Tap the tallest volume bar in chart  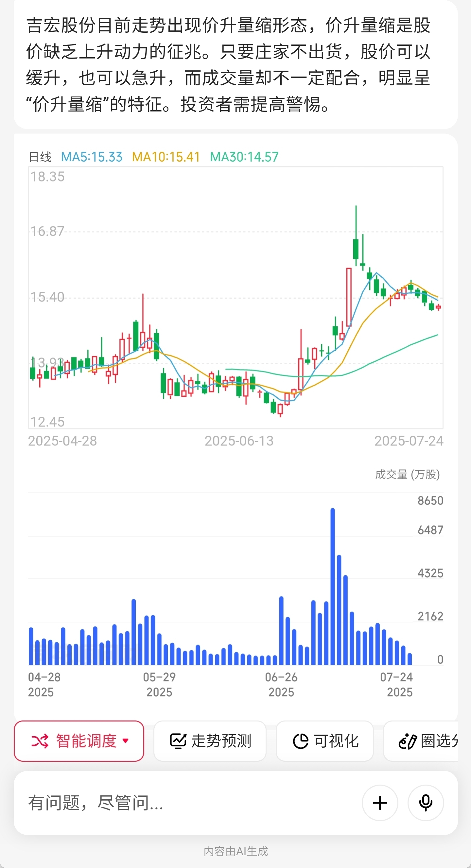[x=333, y=586]
